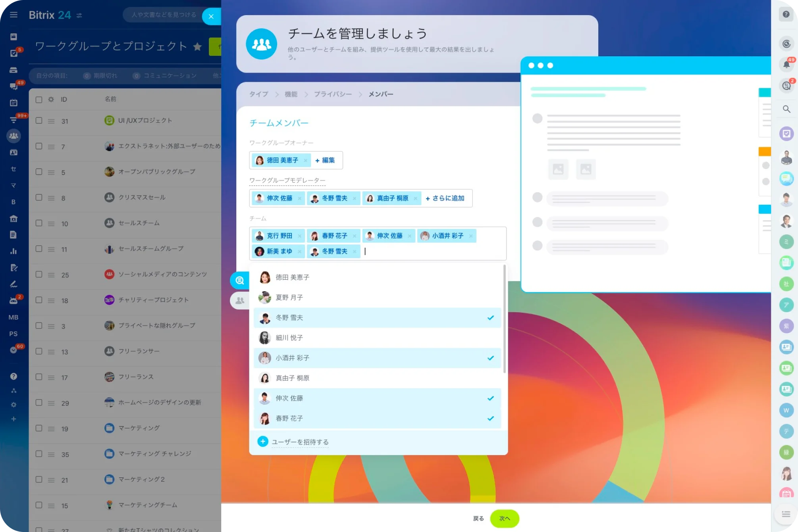Go to 機能 breadcrumb step
This screenshot has height=532, width=798.
[291, 94]
